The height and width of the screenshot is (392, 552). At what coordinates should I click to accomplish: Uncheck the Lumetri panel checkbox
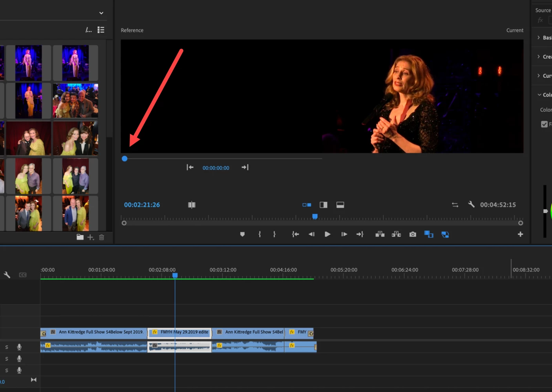(544, 124)
